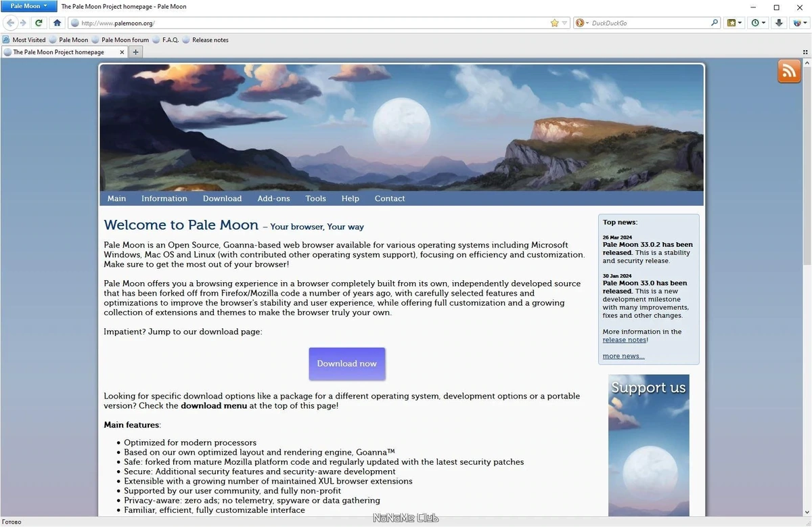Open the F.A.Q. bookmark
Viewport: 812px width, 527px height.
click(166, 40)
